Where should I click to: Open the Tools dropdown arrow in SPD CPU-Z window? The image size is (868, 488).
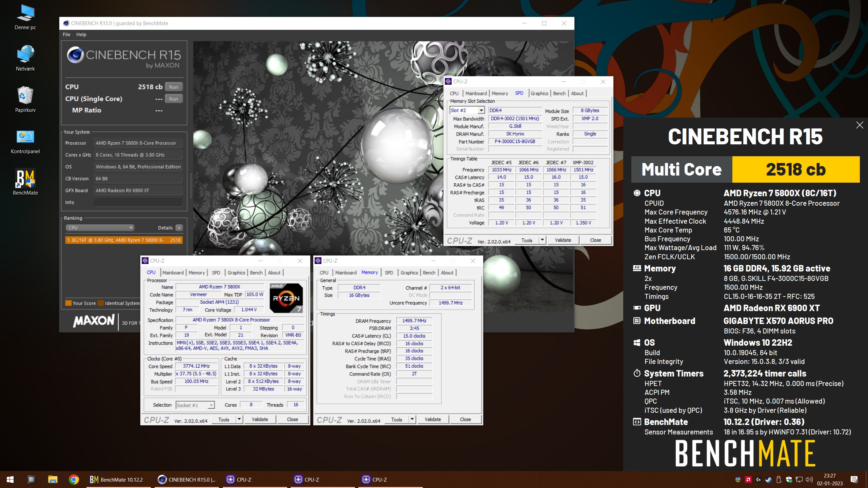point(542,240)
